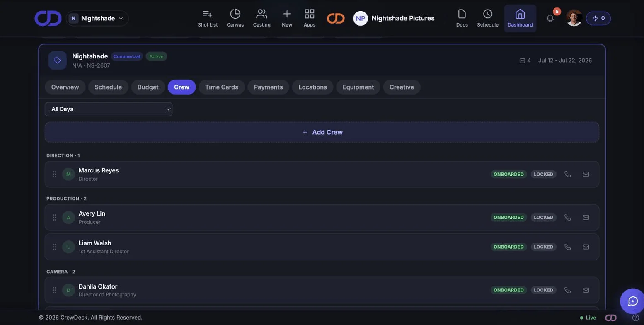Click the Avery Lin avatar

coord(68,218)
